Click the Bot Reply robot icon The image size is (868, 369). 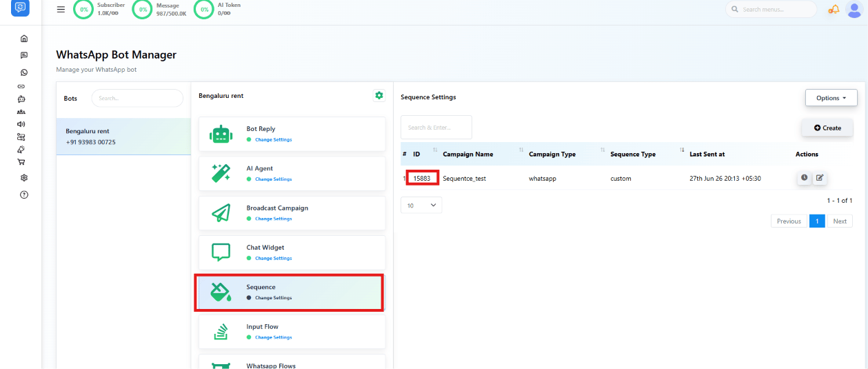(221, 134)
